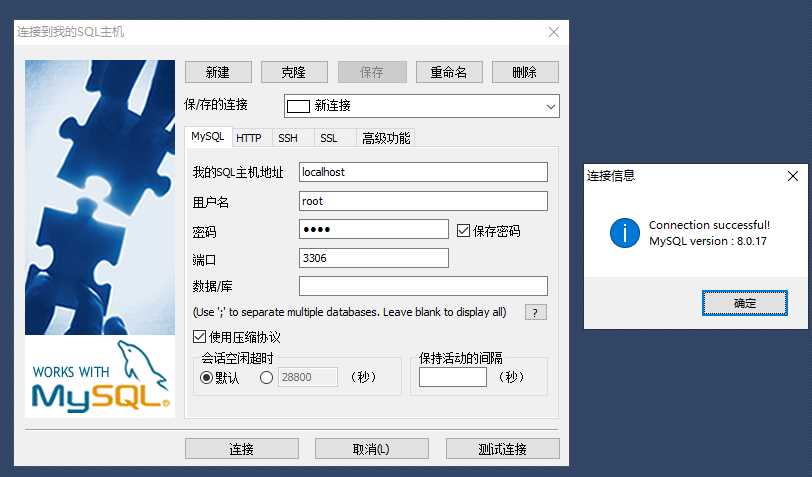This screenshot has height=477, width=812.
Task: Click the ? help button for databases
Action: click(535, 312)
